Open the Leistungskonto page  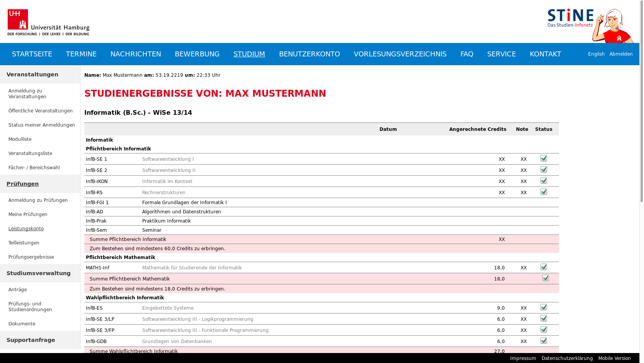26,228
